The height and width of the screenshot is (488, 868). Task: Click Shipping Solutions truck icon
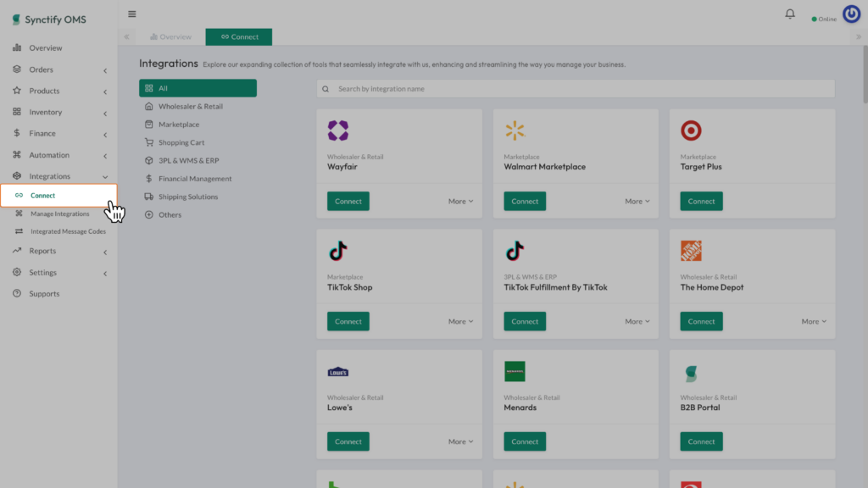point(149,197)
